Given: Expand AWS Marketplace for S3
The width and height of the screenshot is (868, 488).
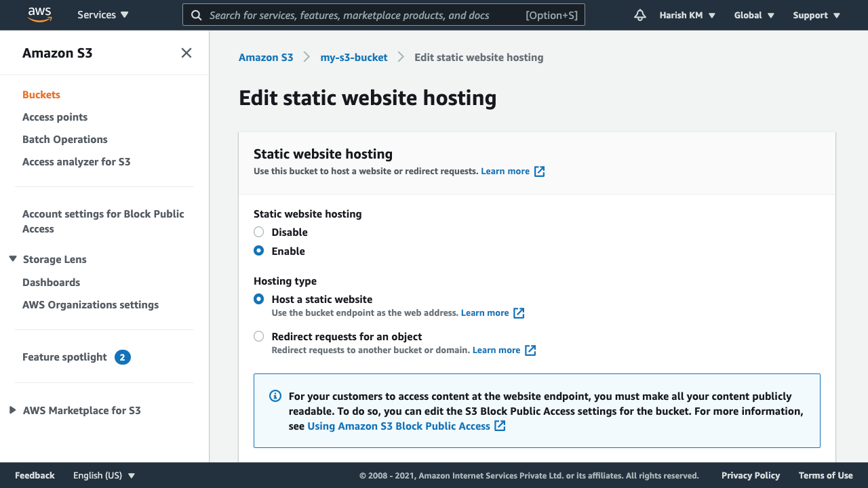Looking at the screenshot, I should point(11,410).
